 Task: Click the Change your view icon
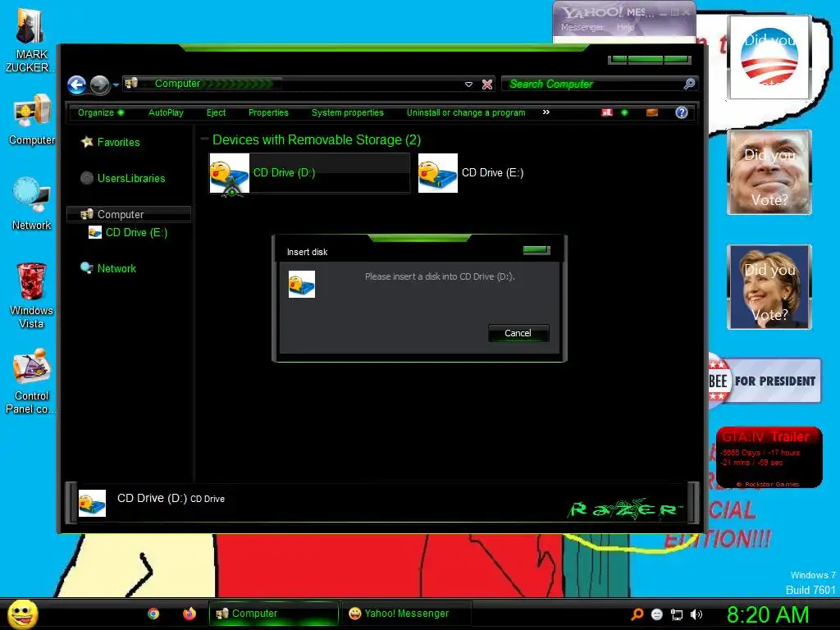point(607,112)
